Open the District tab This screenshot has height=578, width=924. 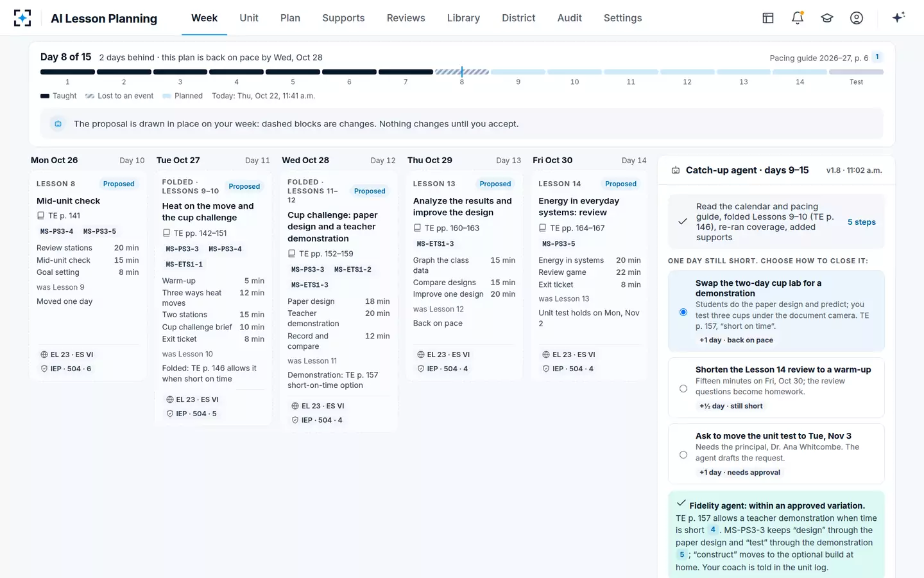coord(518,18)
